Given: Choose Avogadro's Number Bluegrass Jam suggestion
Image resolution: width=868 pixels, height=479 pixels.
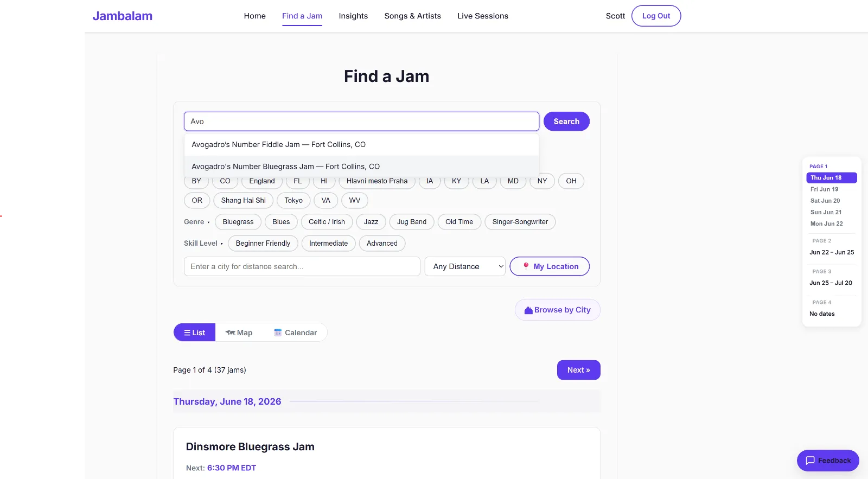Looking at the screenshot, I should (x=361, y=167).
